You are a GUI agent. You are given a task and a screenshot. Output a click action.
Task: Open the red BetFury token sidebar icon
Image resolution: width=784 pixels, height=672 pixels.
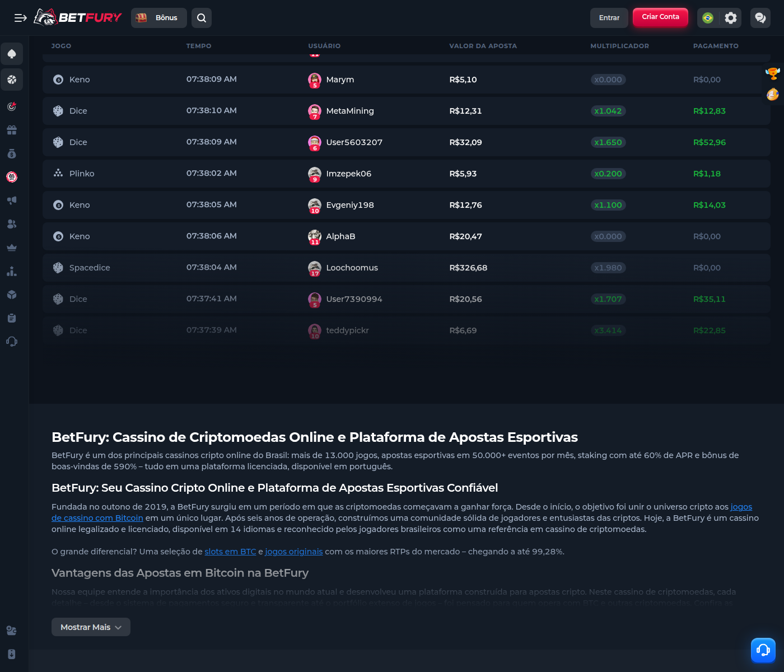12,177
